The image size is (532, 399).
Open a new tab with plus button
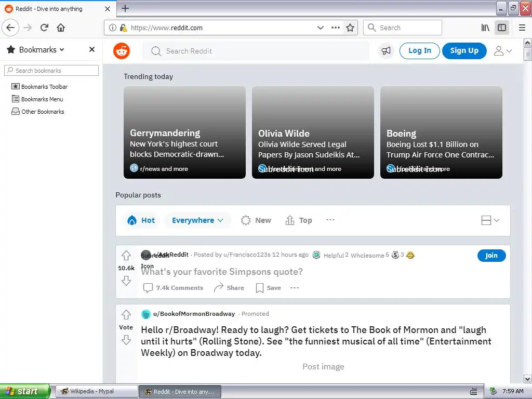[125, 8]
